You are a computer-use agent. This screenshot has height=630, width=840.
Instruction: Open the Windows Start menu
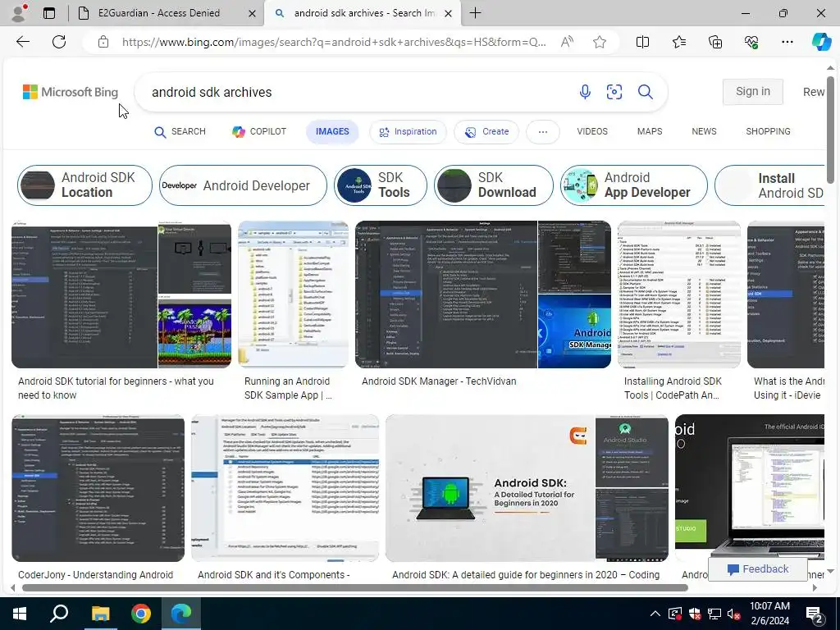pyautogui.click(x=20, y=614)
